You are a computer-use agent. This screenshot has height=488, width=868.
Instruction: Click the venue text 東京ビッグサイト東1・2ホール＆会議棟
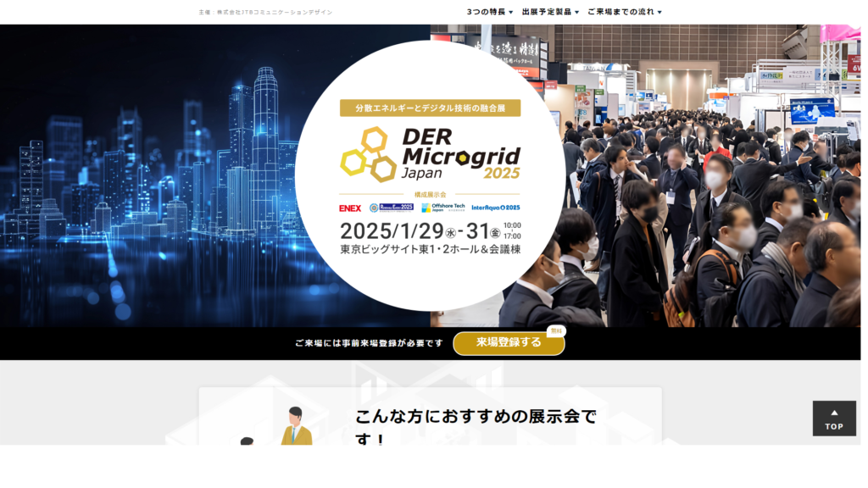tap(430, 250)
